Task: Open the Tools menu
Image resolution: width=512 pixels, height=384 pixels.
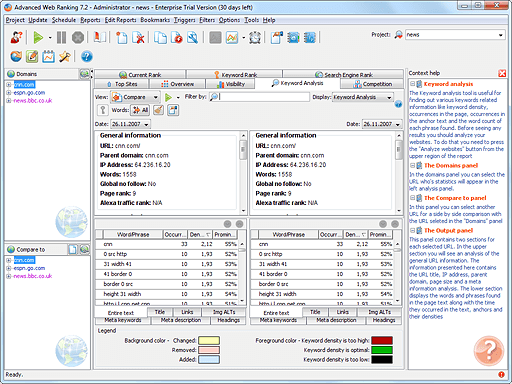Action: (251, 20)
